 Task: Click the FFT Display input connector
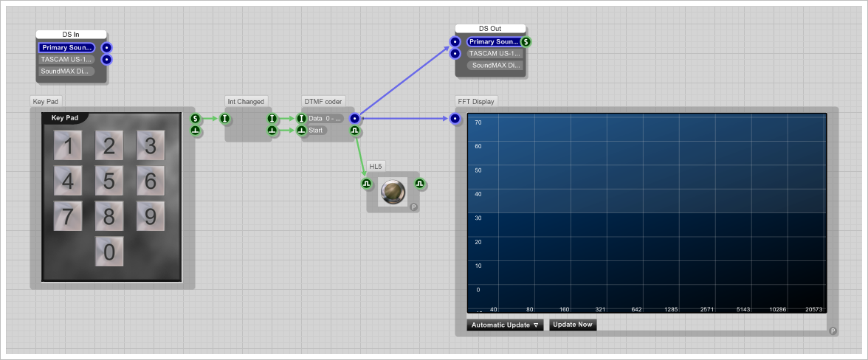tap(455, 118)
